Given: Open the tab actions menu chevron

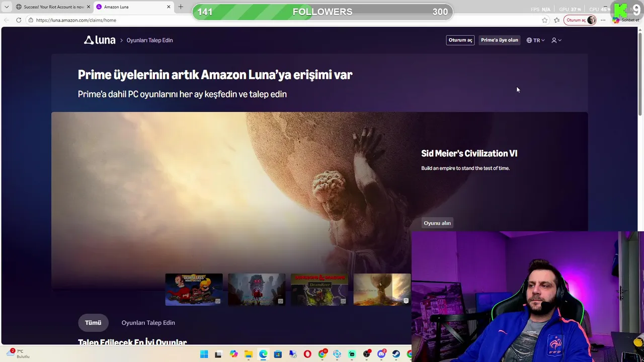Looking at the screenshot, I should (7, 7).
